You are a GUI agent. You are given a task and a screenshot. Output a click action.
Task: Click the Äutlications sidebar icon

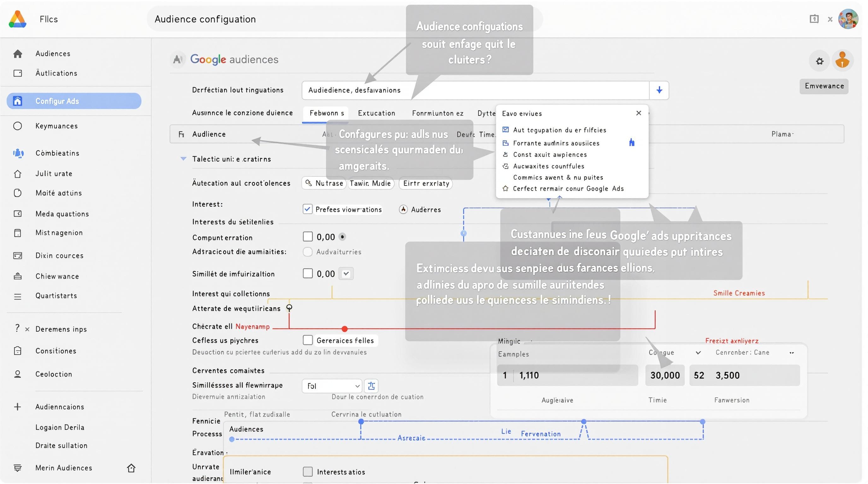(x=18, y=73)
